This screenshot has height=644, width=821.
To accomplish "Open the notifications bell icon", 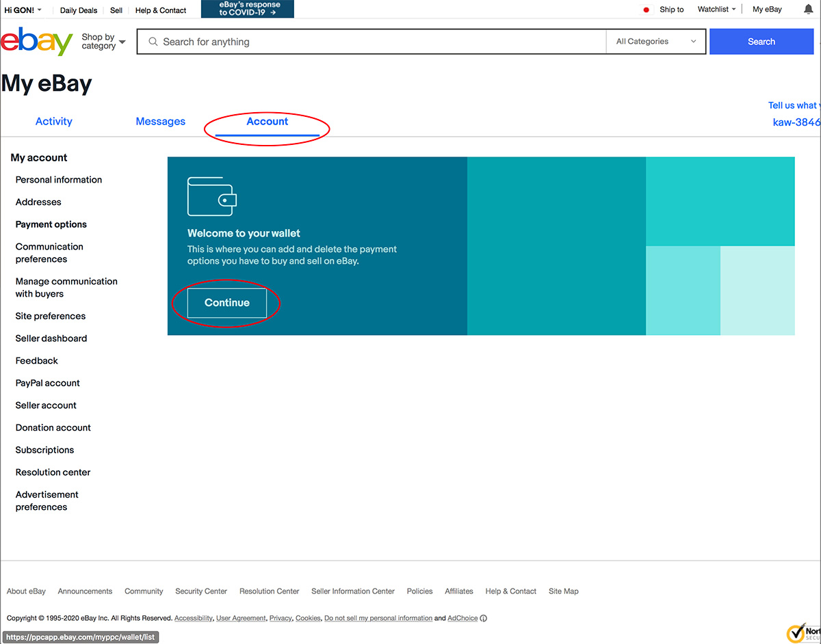I will [x=807, y=10].
